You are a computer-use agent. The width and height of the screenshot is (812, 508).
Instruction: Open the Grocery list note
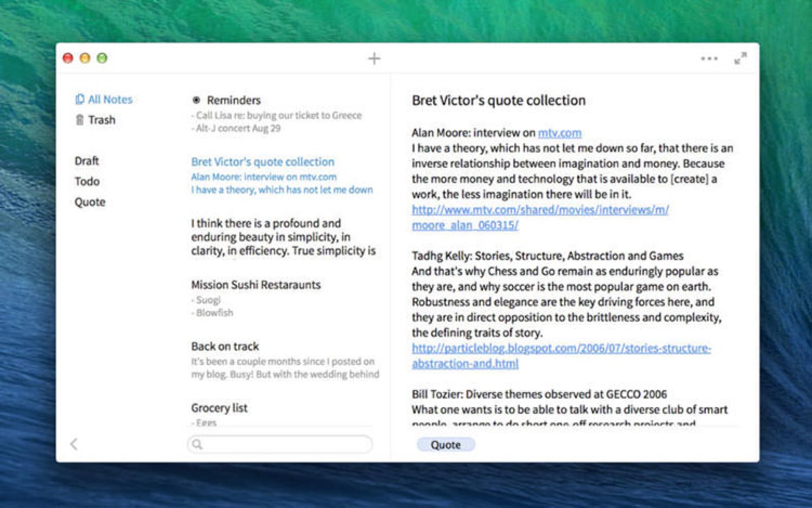point(219,408)
